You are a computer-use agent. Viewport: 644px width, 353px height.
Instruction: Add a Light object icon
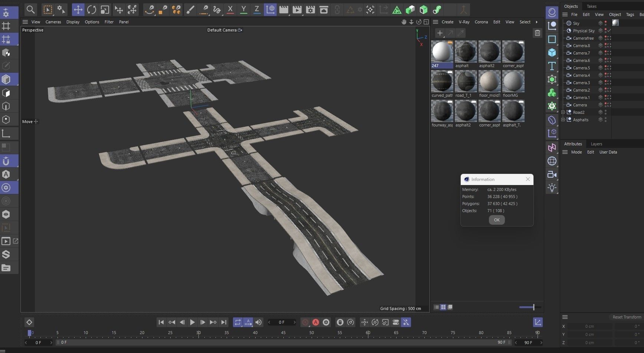(552, 188)
